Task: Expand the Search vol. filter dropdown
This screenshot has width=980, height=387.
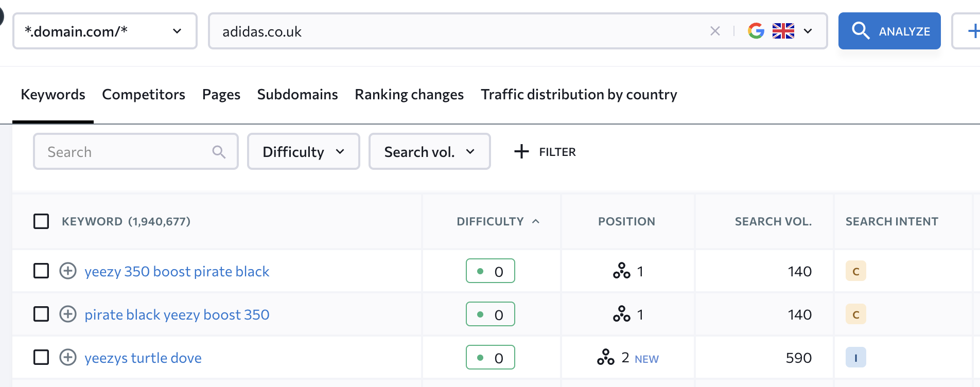Action: click(430, 151)
